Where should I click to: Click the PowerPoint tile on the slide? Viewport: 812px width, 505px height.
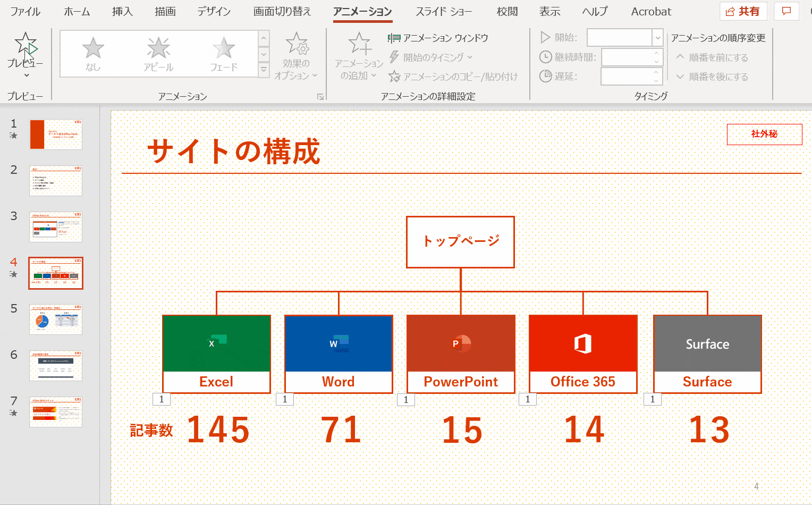461,354
